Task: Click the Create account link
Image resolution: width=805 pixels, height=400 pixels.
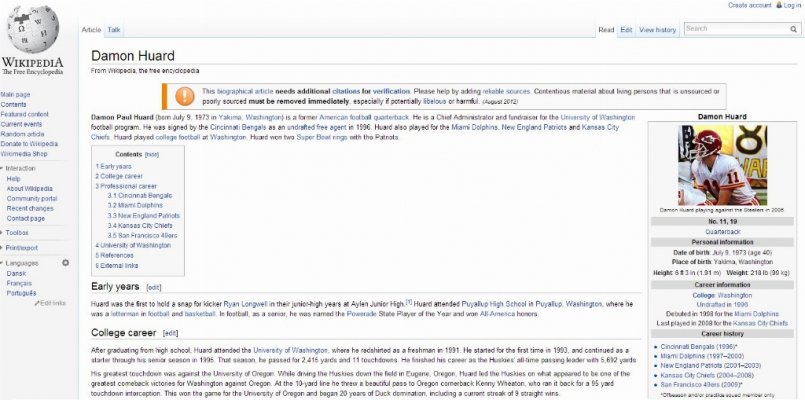Action: click(x=750, y=5)
